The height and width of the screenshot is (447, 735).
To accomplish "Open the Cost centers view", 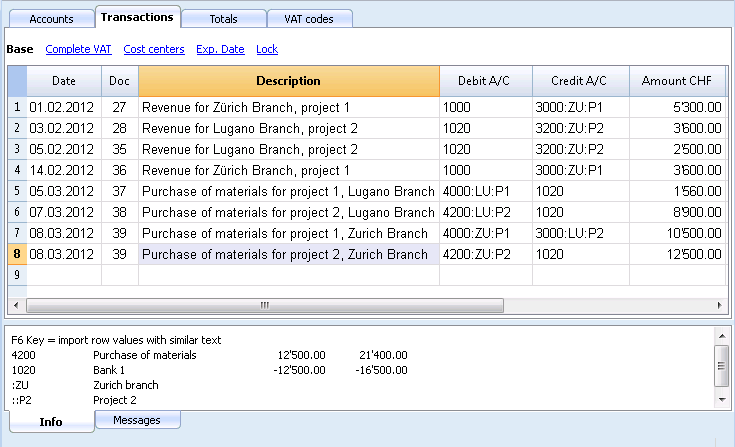I will click(x=154, y=49).
